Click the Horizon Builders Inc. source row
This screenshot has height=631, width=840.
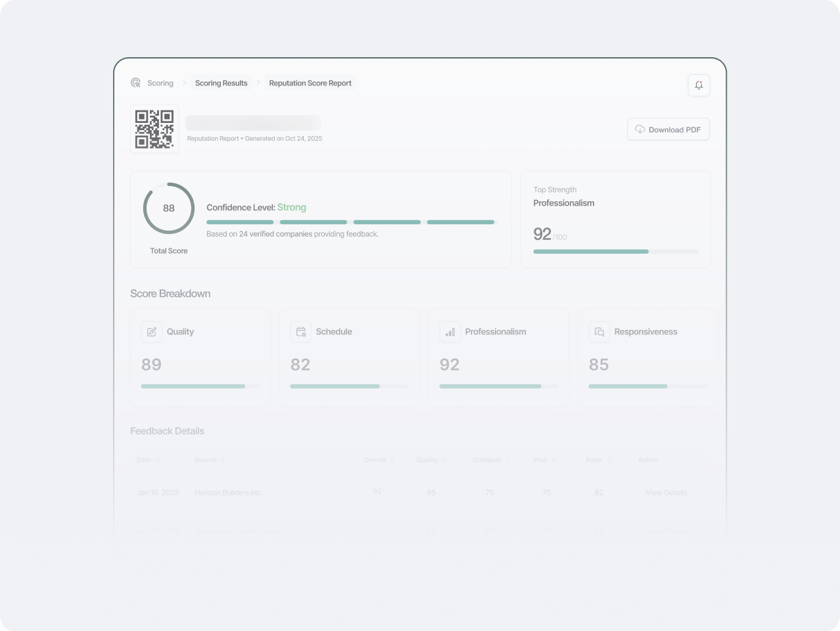pos(228,492)
